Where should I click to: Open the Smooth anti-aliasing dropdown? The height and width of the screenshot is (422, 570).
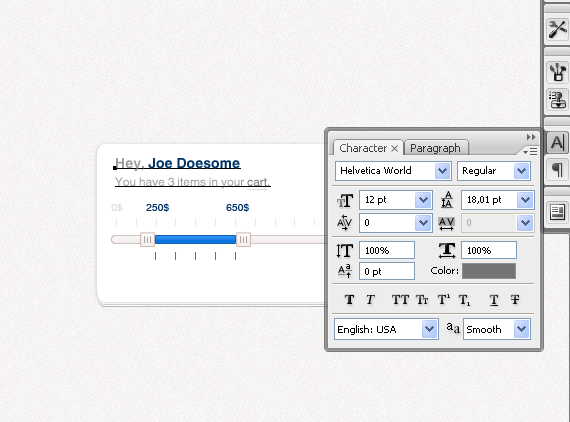pos(521,329)
